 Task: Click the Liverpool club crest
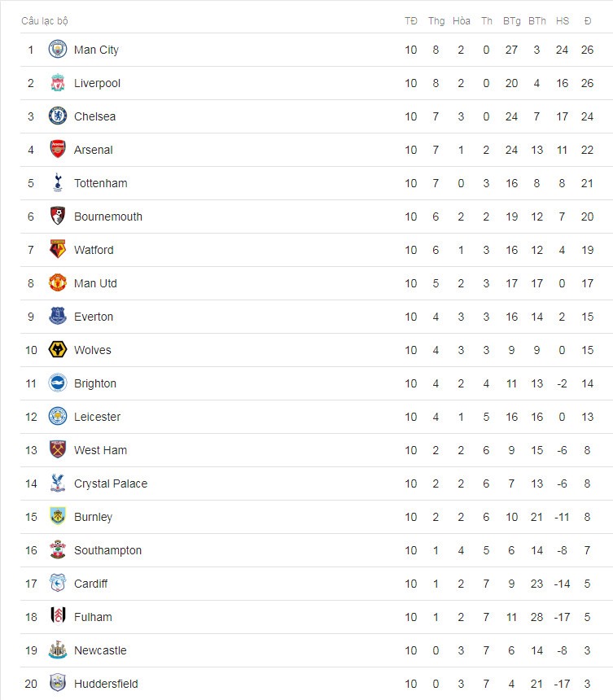tap(58, 82)
